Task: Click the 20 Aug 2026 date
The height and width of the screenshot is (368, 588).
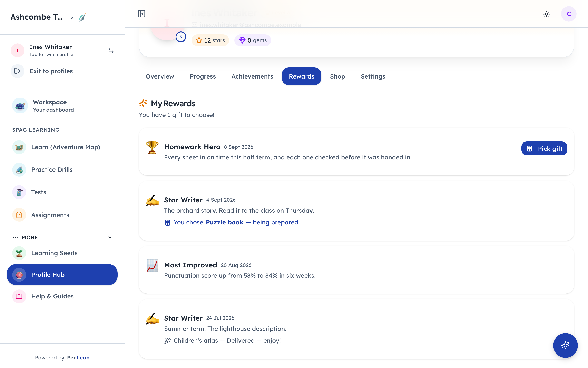Action: pyautogui.click(x=236, y=265)
